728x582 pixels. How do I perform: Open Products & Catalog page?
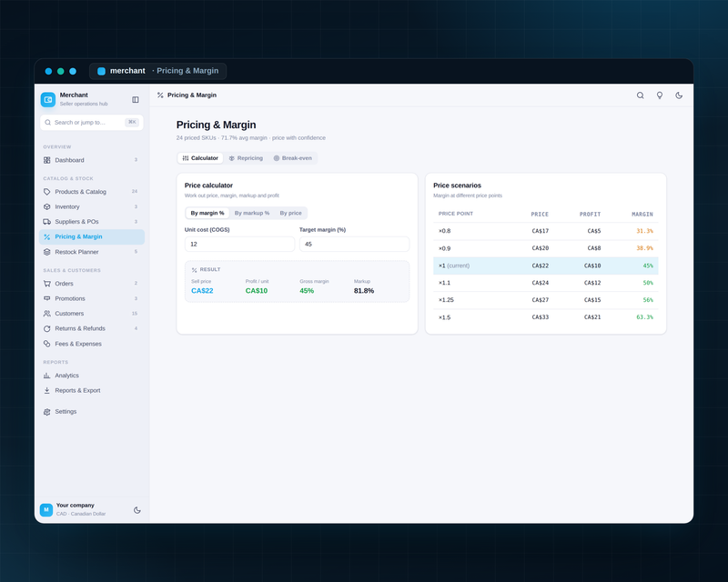[x=92, y=192]
